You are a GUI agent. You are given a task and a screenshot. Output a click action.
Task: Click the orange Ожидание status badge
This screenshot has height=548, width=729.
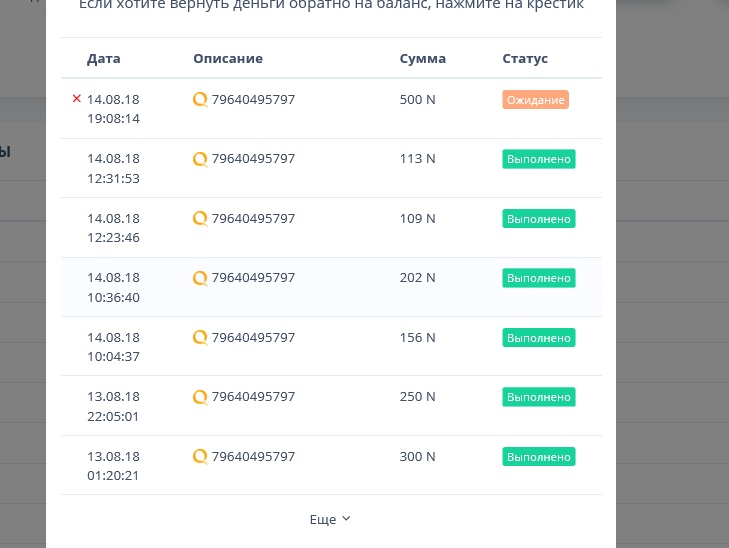coord(535,100)
